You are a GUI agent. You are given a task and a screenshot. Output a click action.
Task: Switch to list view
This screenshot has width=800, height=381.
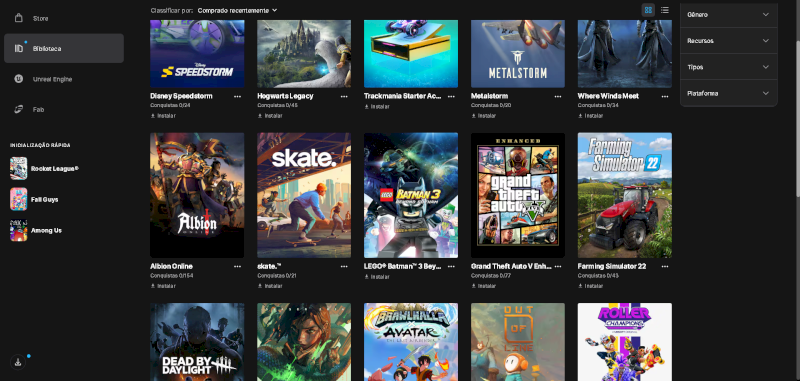click(x=664, y=10)
